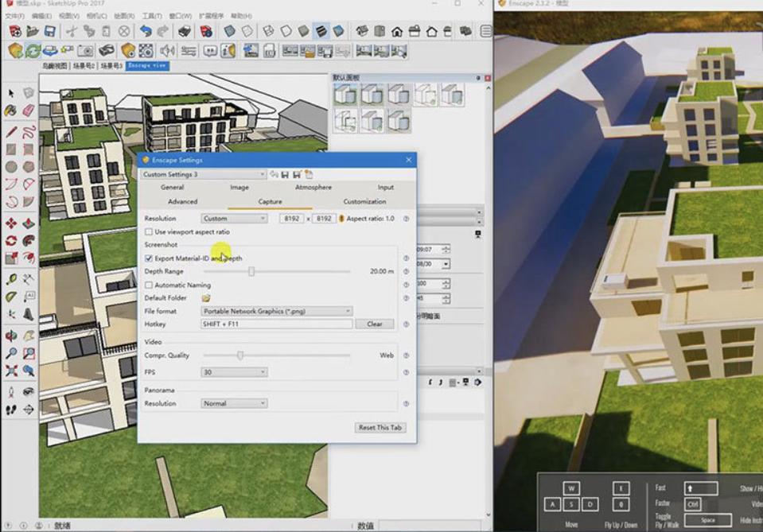Click the Zoom magnifier tool
Image resolution: width=763 pixels, height=532 pixels.
pyautogui.click(x=11, y=353)
